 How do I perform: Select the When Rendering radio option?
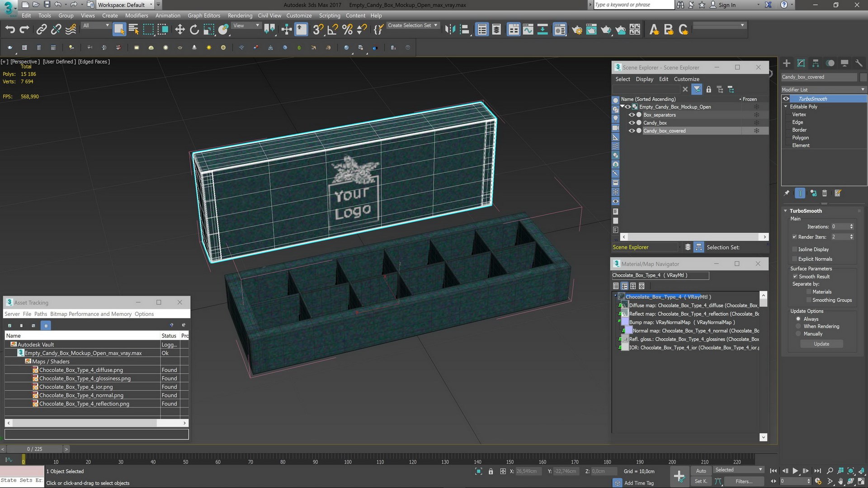(x=798, y=327)
